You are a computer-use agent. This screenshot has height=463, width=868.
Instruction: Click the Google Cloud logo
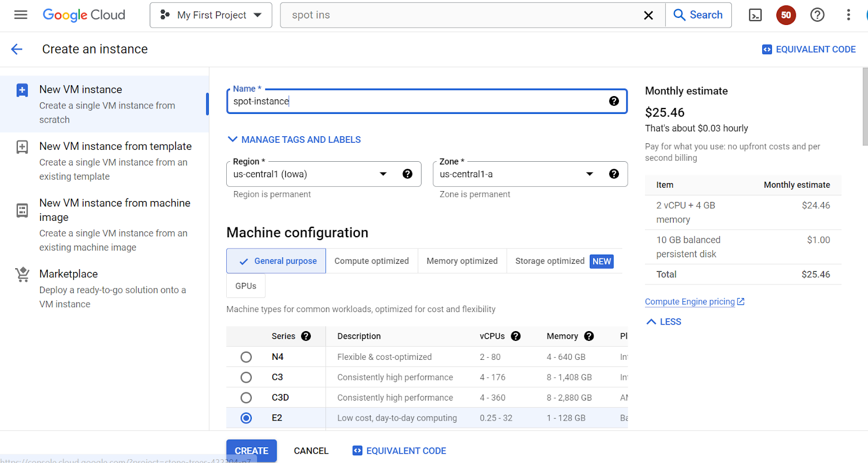pyautogui.click(x=84, y=15)
